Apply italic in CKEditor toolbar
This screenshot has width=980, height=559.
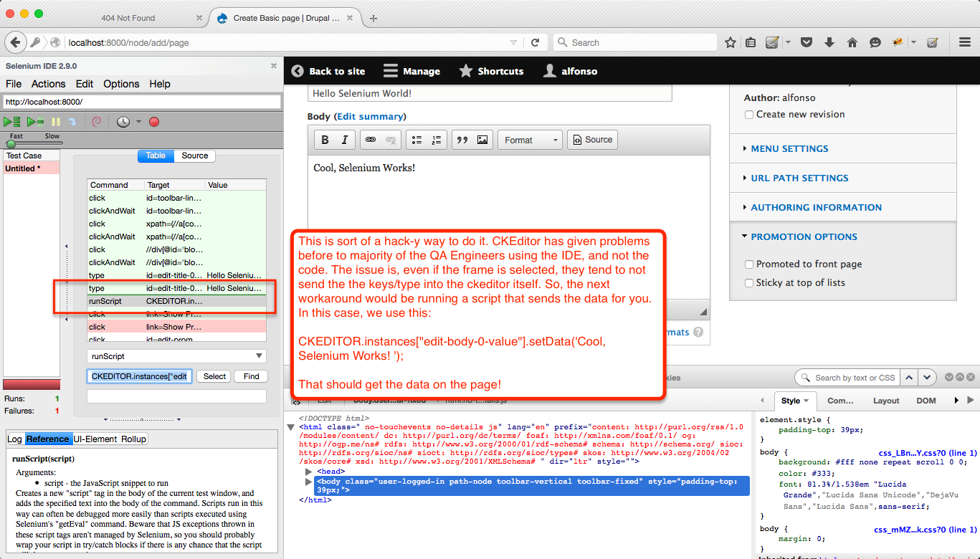[345, 140]
